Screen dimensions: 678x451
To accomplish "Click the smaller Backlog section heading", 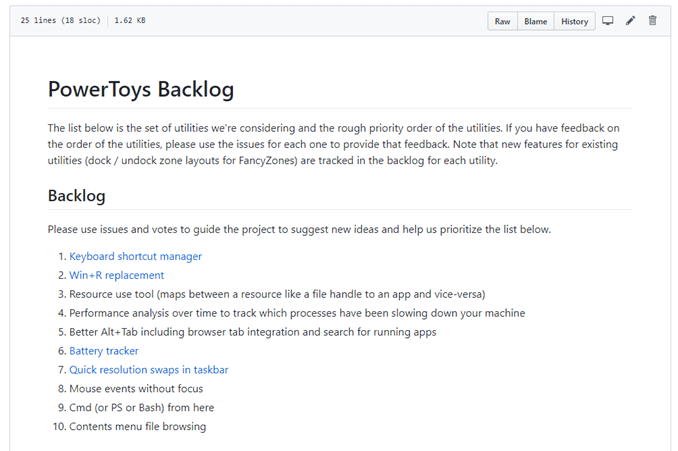I will point(76,195).
